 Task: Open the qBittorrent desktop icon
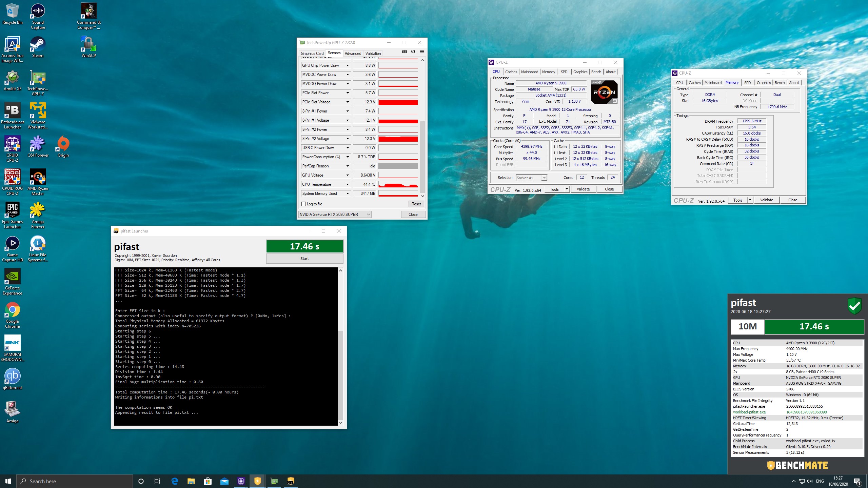(12, 379)
